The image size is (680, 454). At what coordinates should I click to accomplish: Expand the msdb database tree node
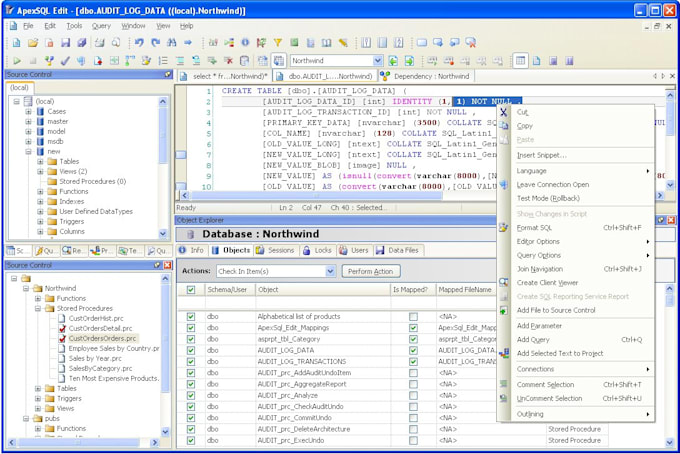28,141
